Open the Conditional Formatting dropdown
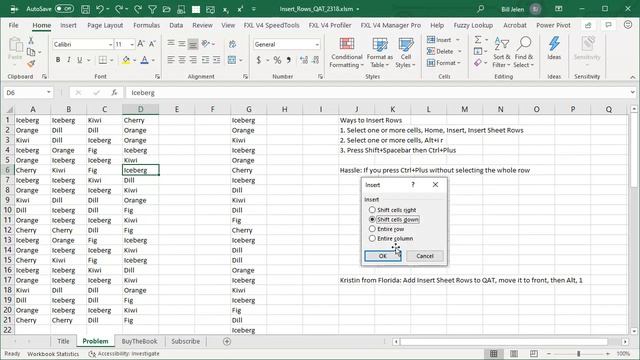Viewport: 640px width, 360px height. coord(347,52)
